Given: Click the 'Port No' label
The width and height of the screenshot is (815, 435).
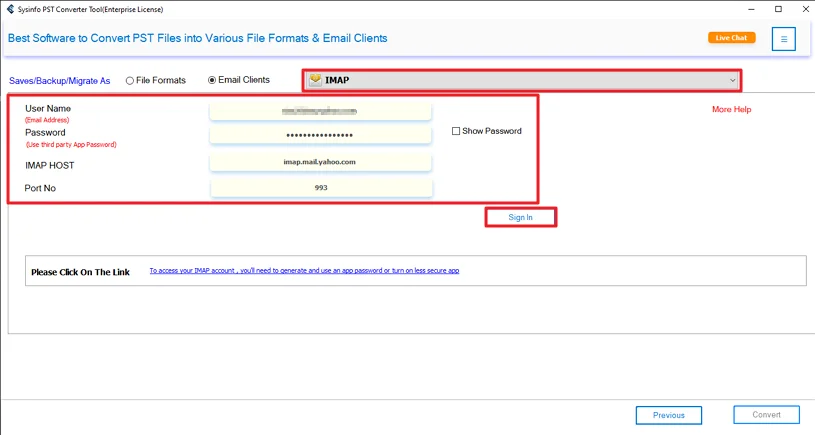Looking at the screenshot, I should pos(40,188).
